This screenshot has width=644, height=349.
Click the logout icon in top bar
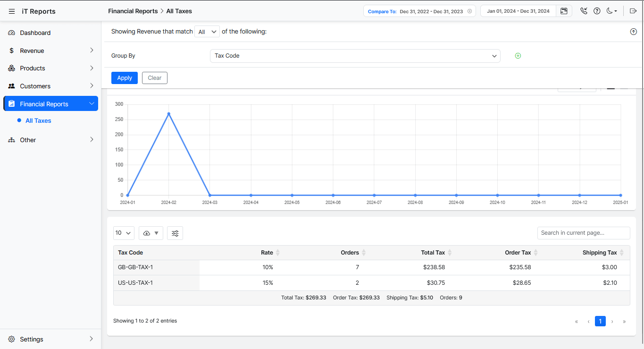point(633,11)
